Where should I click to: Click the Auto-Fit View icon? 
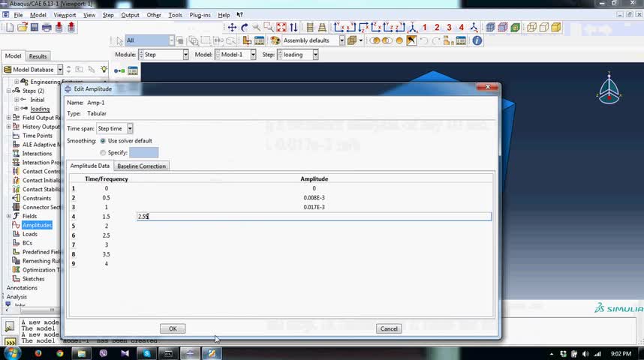coord(281,28)
